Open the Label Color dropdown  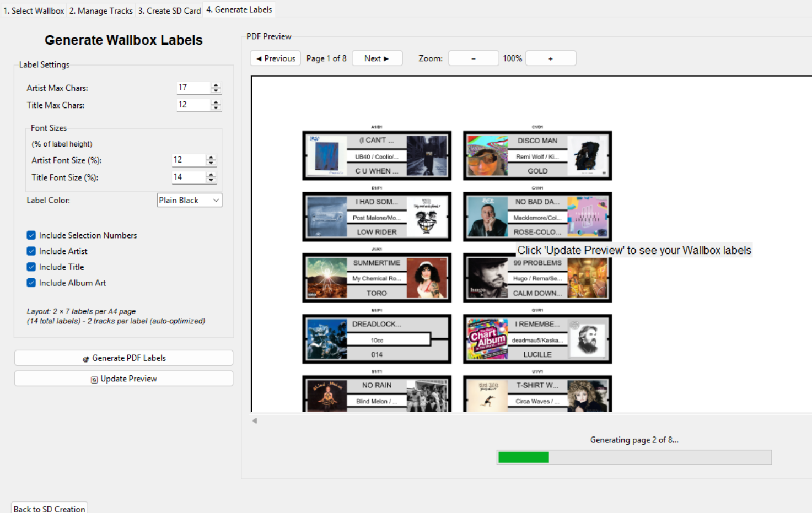pyautogui.click(x=189, y=201)
